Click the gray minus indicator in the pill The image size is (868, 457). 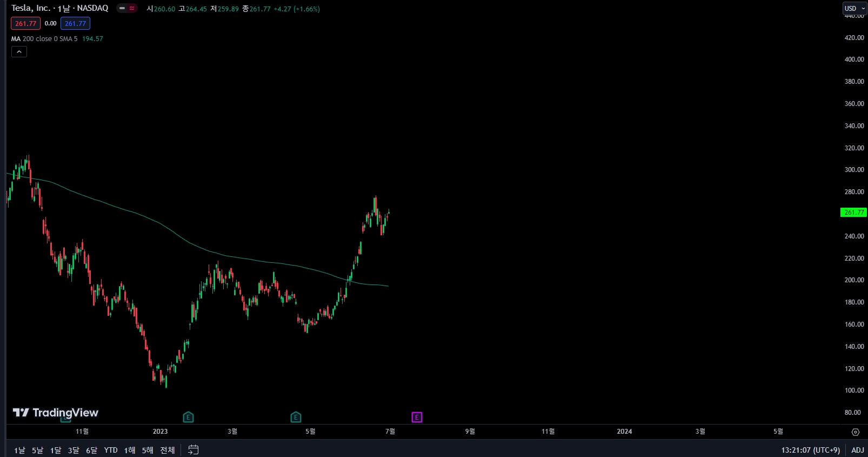click(x=122, y=8)
